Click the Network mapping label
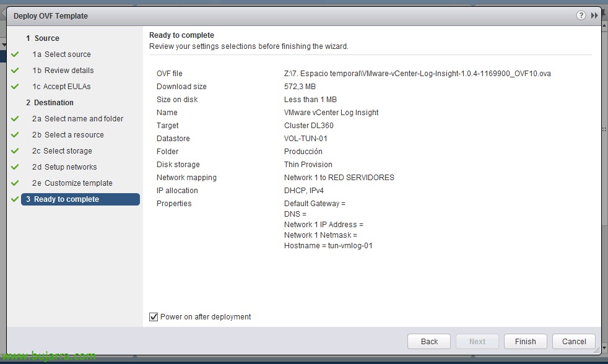 click(x=186, y=177)
